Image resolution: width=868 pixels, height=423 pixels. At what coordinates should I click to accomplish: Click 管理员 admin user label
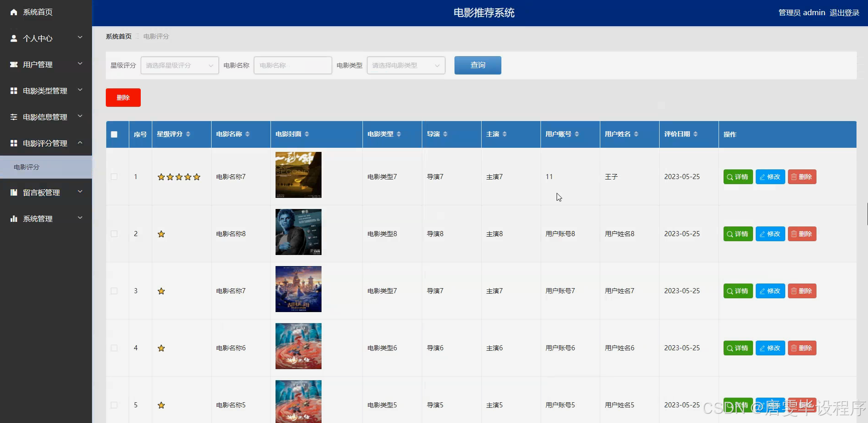(x=802, y=13)
